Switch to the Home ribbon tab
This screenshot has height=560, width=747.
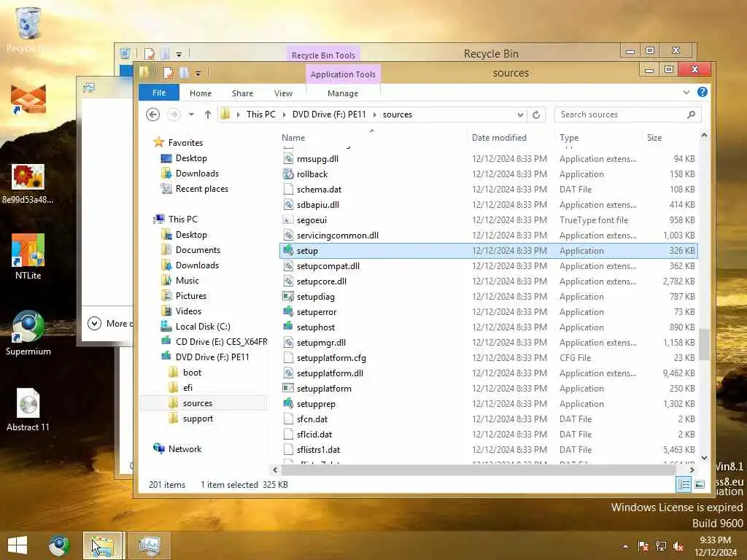[x=200, y=93]
